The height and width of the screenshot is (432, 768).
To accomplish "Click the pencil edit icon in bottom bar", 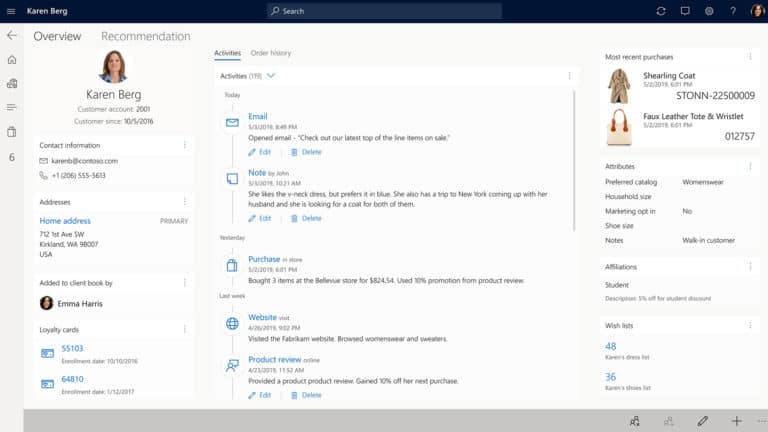I will click(x=702, y=421).
